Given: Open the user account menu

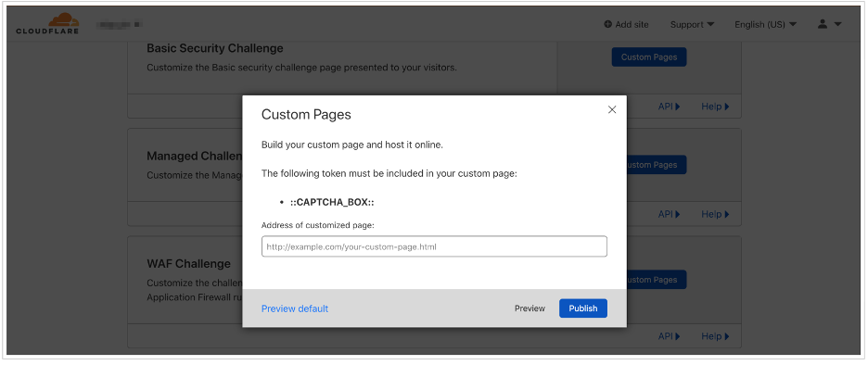Looking at the screenshot, I should (x=829, y=24).
